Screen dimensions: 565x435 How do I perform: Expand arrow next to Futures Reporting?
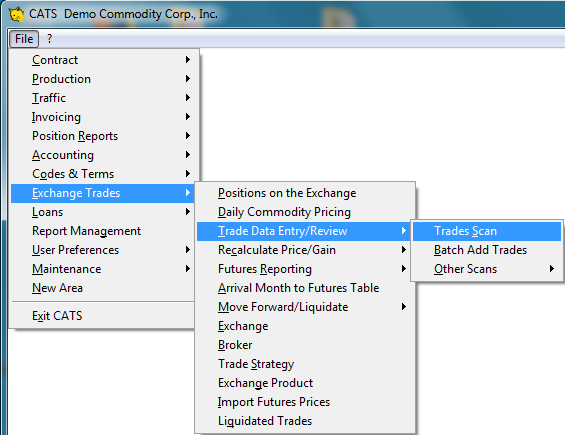pyautogui.click(x=404, y=269)
